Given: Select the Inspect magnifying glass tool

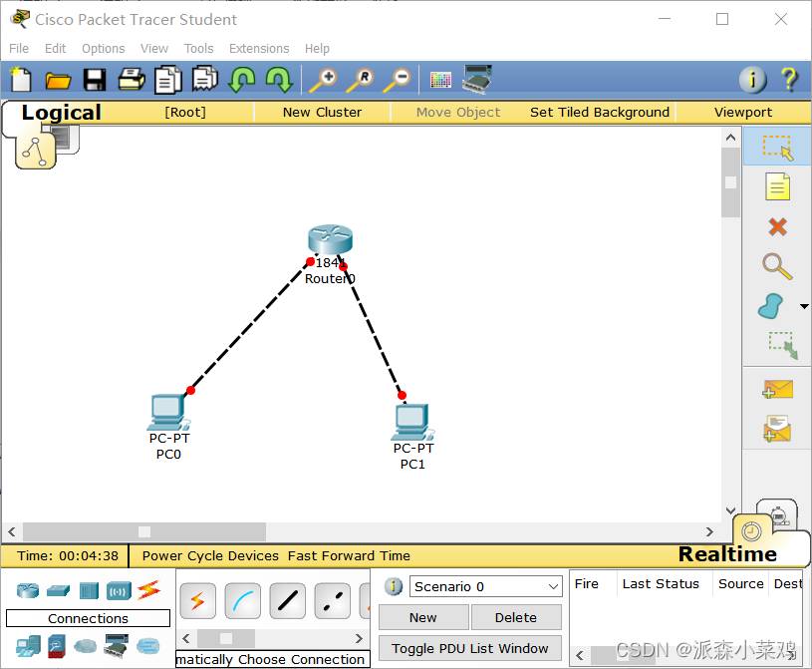Looking at the screenshot, I should point(777,266).
